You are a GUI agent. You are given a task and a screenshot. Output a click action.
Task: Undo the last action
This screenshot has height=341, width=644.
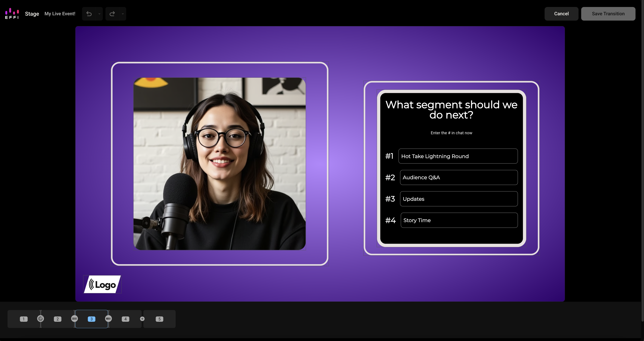89,14
